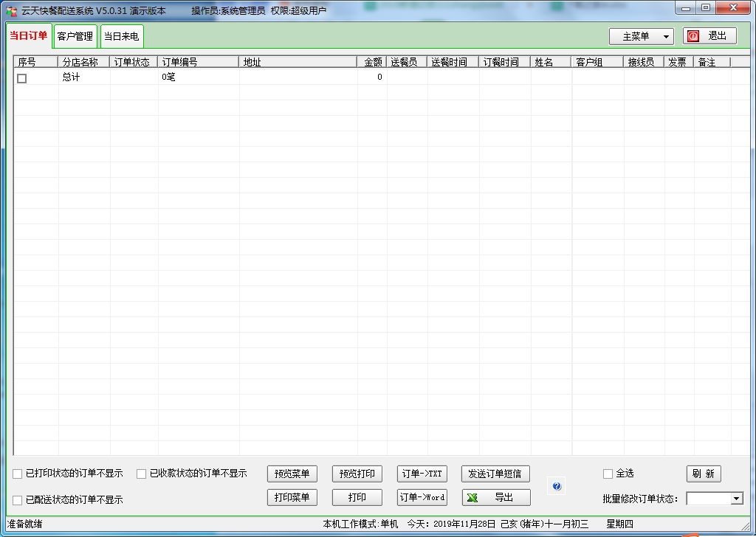The height and width of the screenshot is (537, 756).
Task: Click the 刷新 button
Action: click(x=703, y=474)
